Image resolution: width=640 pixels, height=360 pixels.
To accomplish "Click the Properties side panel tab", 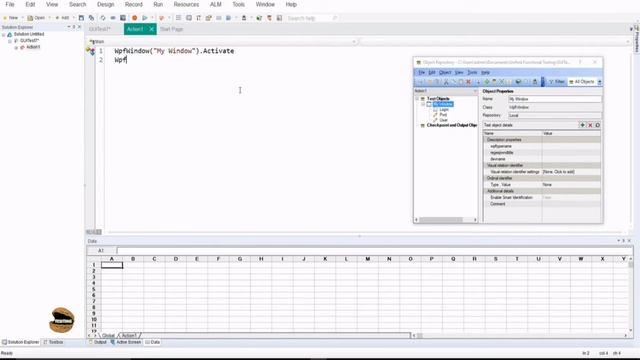I will click(636, 40).
